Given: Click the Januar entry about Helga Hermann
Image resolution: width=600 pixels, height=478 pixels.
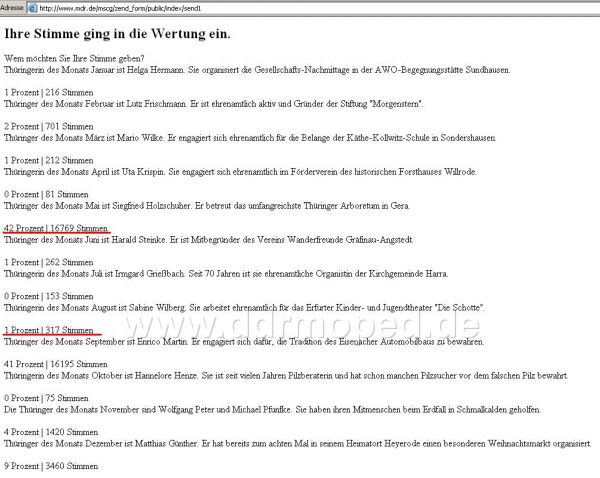Looking at the screenshot, I should point(257,70).
